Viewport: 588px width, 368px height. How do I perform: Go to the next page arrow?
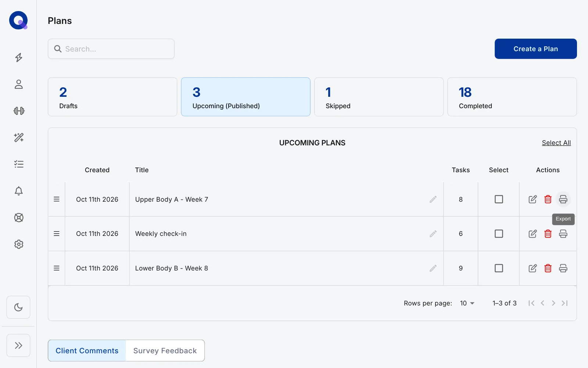pos(553,303)
